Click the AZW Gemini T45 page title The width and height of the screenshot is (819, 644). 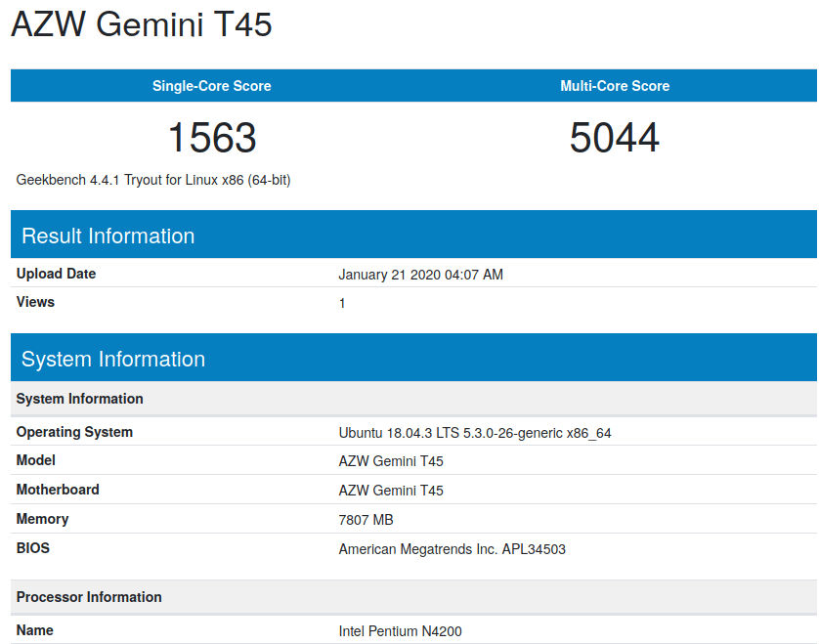click(142, 24)
